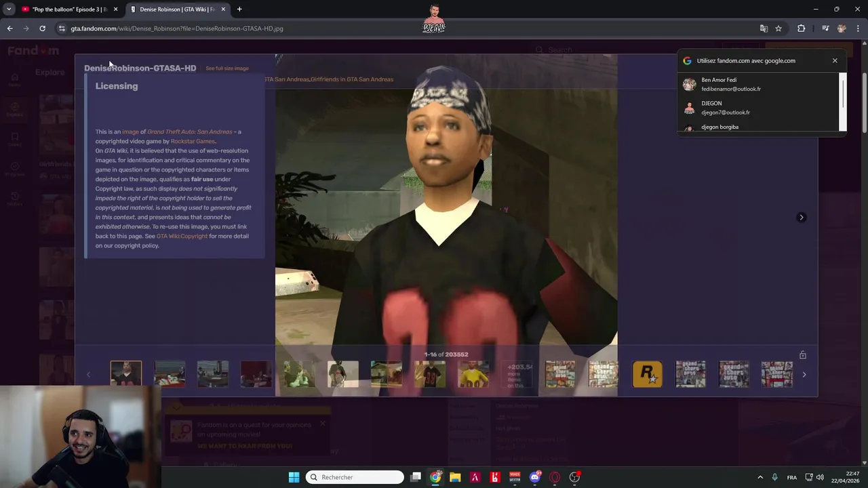Open Opera browser from the taskbar
This screenshot has width=868, height=488.
click(x=555, y=477)
